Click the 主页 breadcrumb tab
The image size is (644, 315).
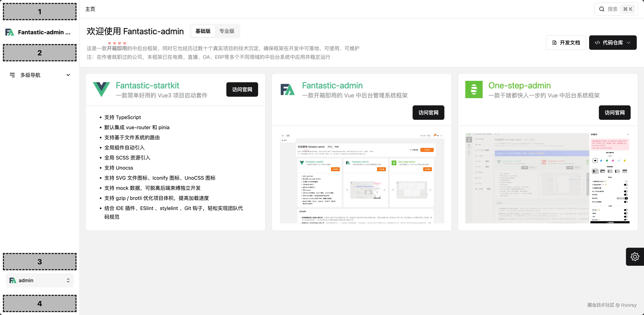[90, 9]
